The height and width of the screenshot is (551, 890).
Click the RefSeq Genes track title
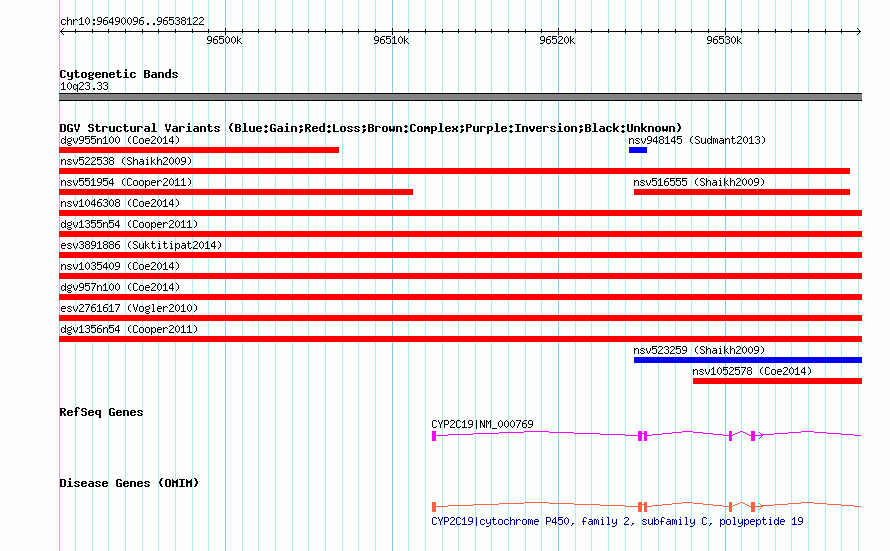click(x=101, y=412)
